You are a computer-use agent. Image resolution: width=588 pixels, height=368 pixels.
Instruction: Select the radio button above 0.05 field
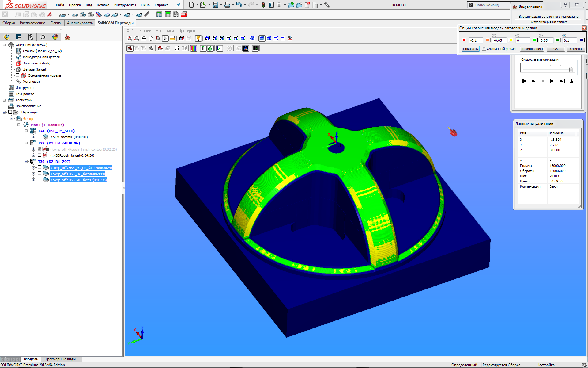pyautogui.click(x=541, y=36)
